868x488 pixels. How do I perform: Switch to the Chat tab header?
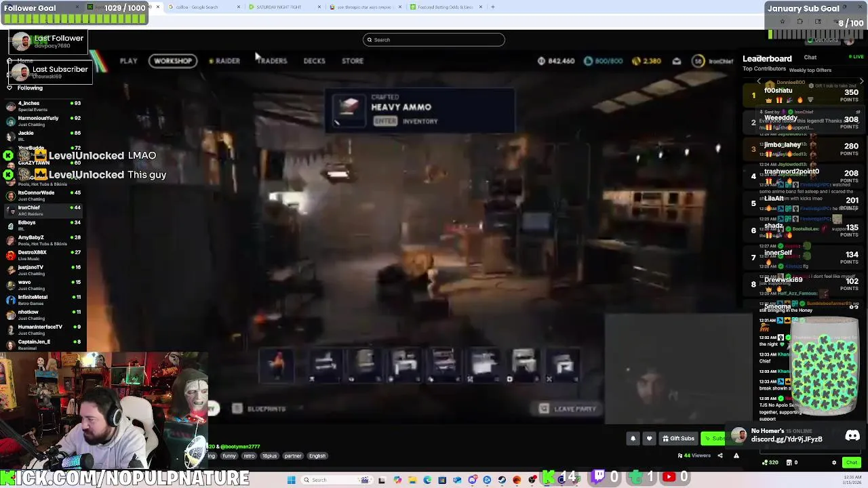810,58
